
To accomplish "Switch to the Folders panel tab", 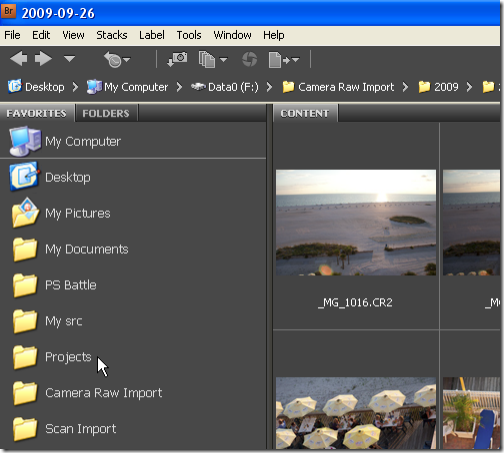I will [106, 113].
